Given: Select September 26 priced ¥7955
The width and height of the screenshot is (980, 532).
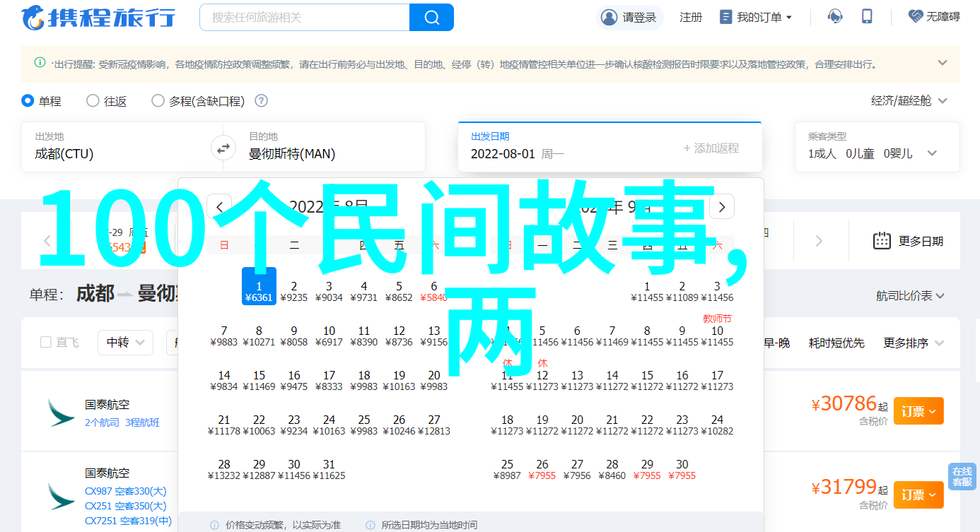Looking at the screenshot, I should (x=542, y=469).
